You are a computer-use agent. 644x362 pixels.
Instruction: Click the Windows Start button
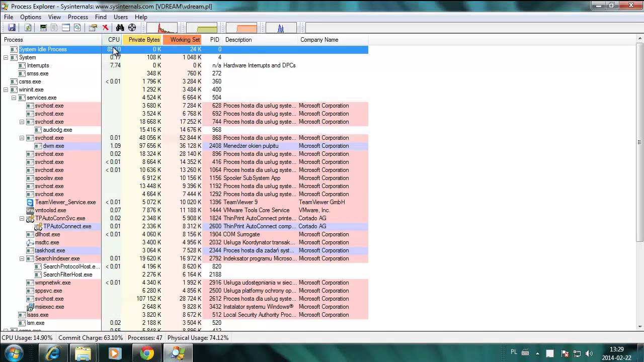click(x=14, y=353)
